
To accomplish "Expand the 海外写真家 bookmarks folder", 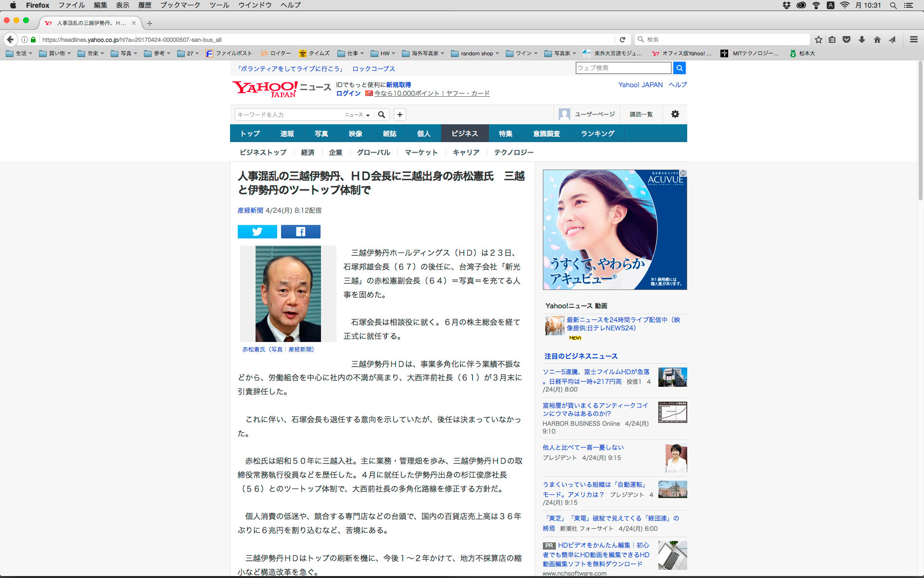I will 423,53.
